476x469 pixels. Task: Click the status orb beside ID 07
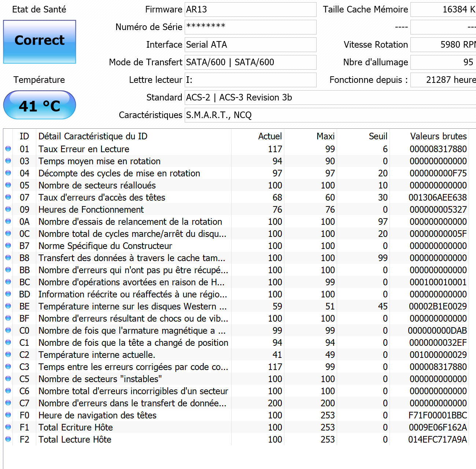click(8, 197)
